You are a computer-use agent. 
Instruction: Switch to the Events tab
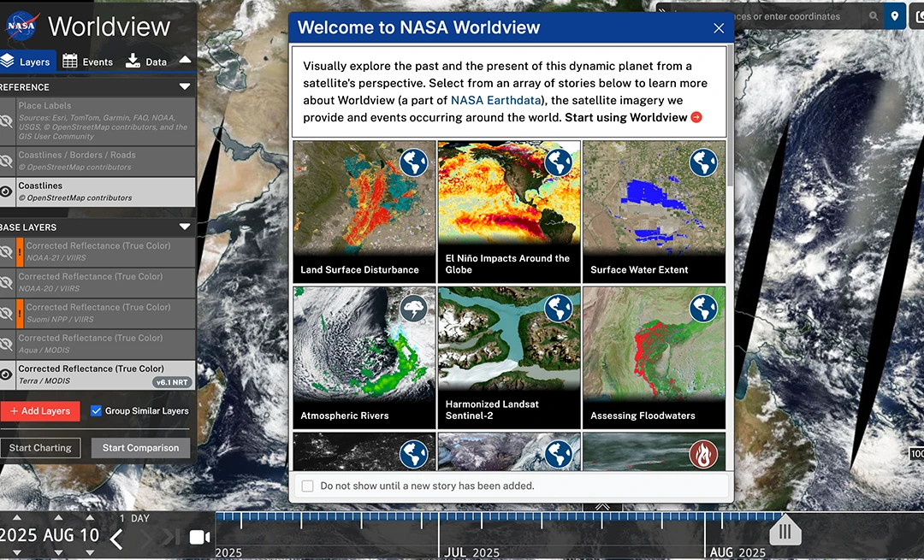click(87, 62)
